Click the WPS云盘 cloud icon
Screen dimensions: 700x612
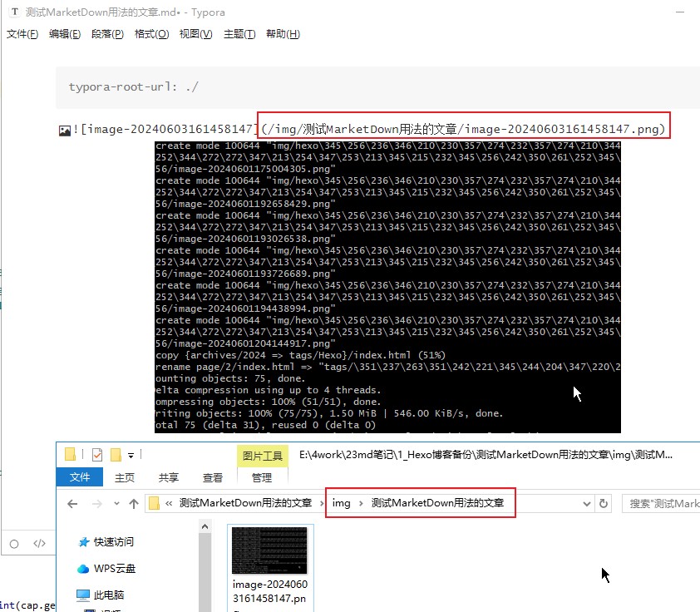click(83, 569)
